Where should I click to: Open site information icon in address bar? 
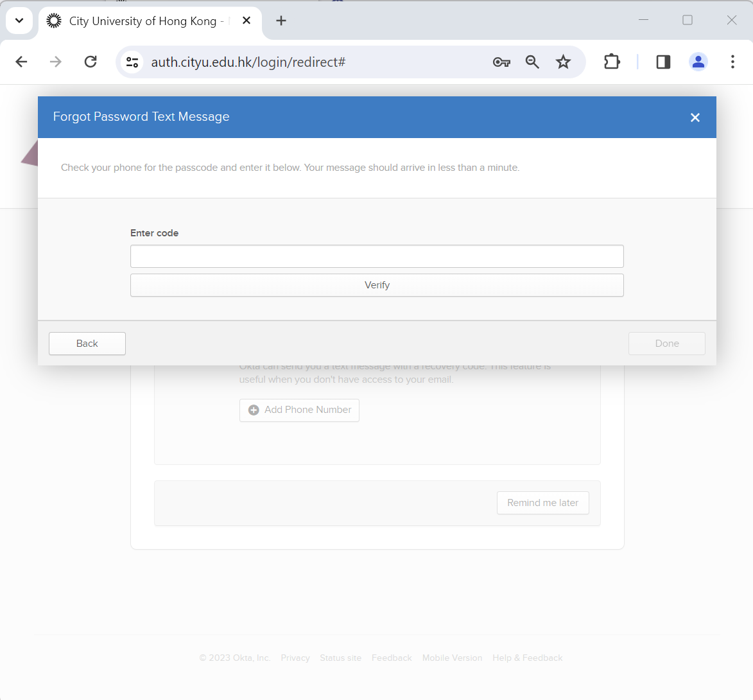[x=132, y=62]
